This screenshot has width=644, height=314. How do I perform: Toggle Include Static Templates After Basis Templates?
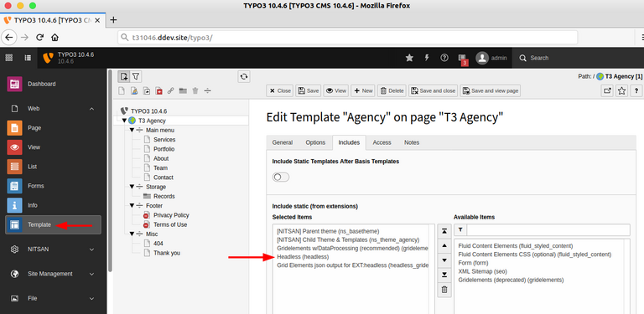click(x=281, y=177)
